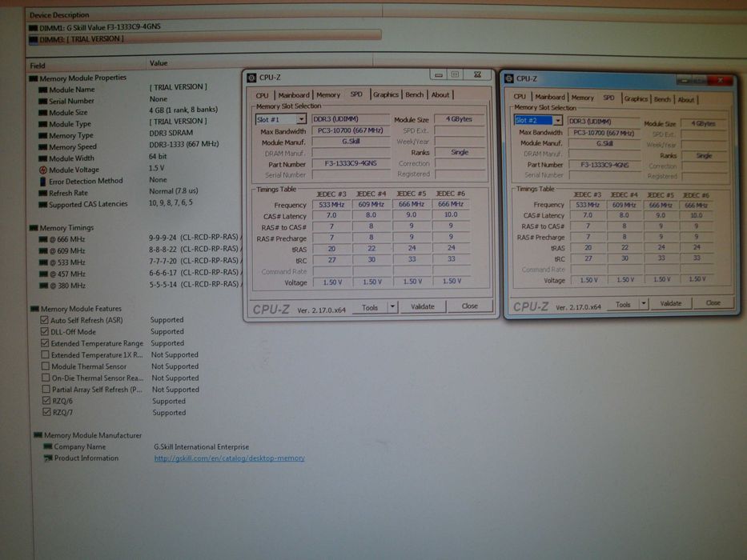Click the @ 457 MHz timing icon
The width and height of the screenshot is (747, 560).
point(43,274)
